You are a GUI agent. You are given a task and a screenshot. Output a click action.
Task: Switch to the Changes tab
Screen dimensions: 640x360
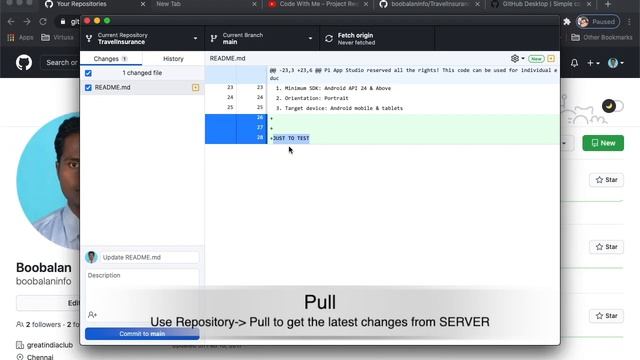click(111, 59)
